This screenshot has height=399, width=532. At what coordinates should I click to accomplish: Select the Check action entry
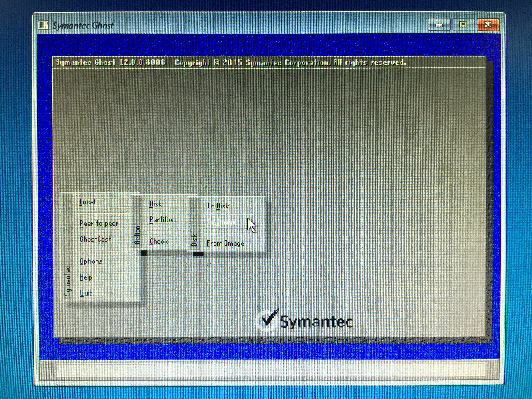point(158,241)
